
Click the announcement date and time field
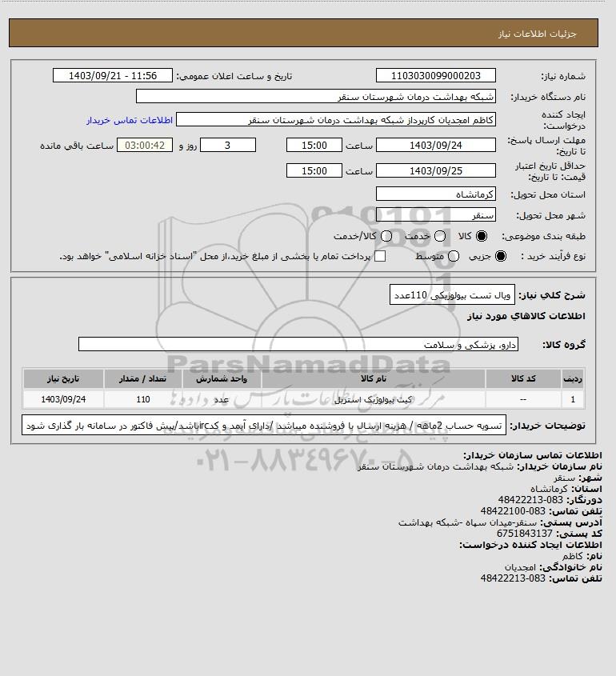pos(113,75)
